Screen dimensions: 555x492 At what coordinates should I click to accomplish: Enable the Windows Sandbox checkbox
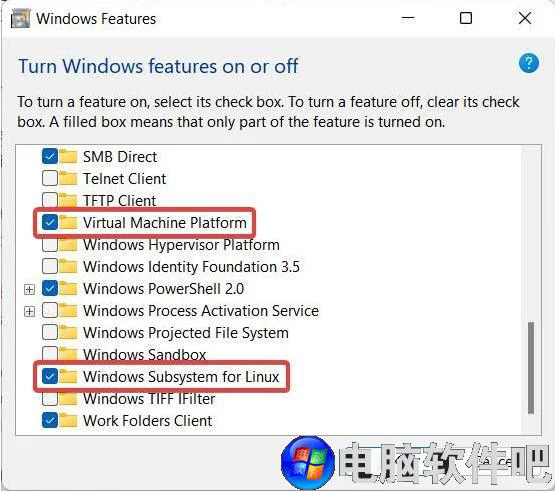[50, 354]
